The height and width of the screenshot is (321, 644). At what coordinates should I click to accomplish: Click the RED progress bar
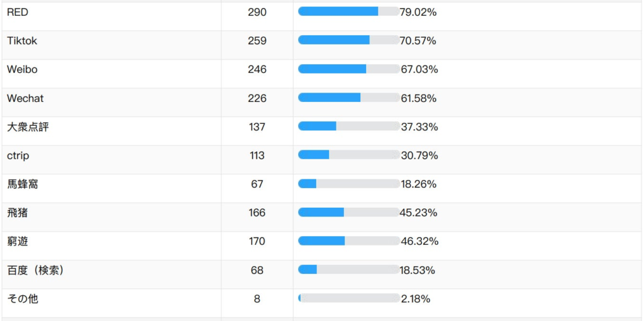pyautogui.click(x=348, y=11)
